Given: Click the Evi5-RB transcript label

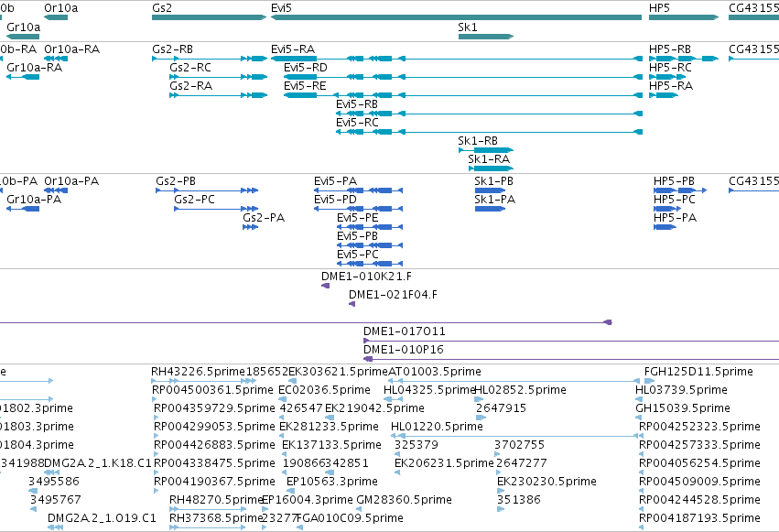Looking at the screenshot, I should pyautogui.click(x=357, y=104).
